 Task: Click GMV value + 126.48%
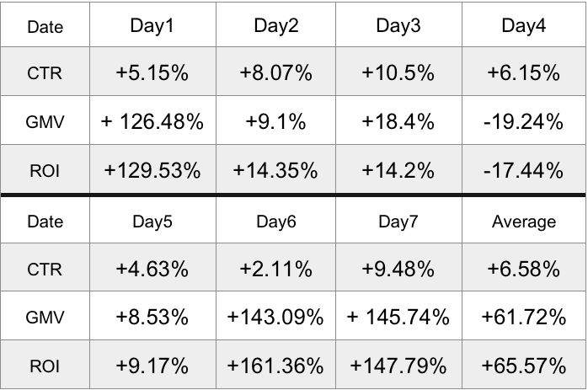pos(152,121)
